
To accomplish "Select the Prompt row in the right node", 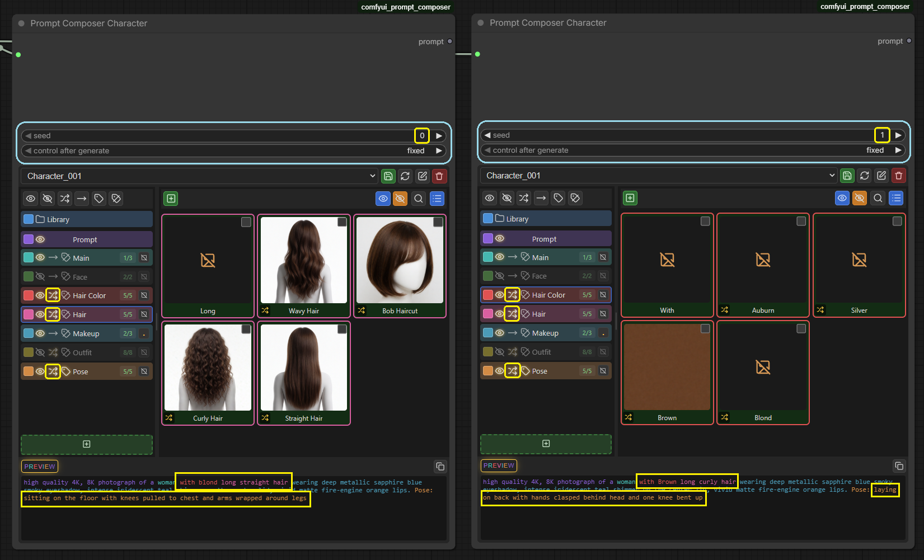I will tap(546, 239).
